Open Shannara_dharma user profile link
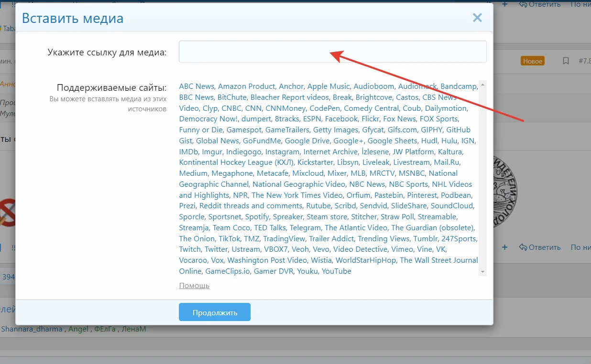Viewport: 591px width, 364px height. [x=32, y=329]
